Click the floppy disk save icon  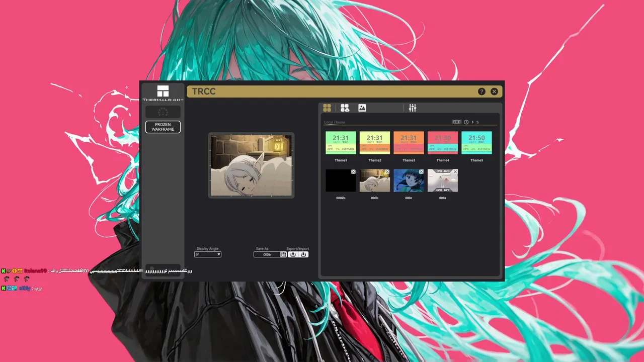tap(284, 254)
